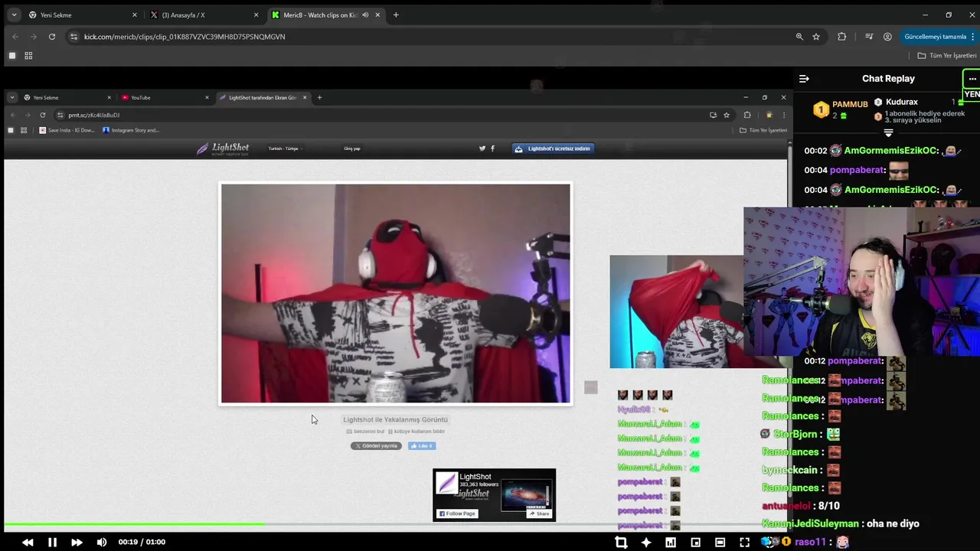Open the streamed browser's tab search dropdown
The image size is (980, 551).
click(x=13, y=97)
